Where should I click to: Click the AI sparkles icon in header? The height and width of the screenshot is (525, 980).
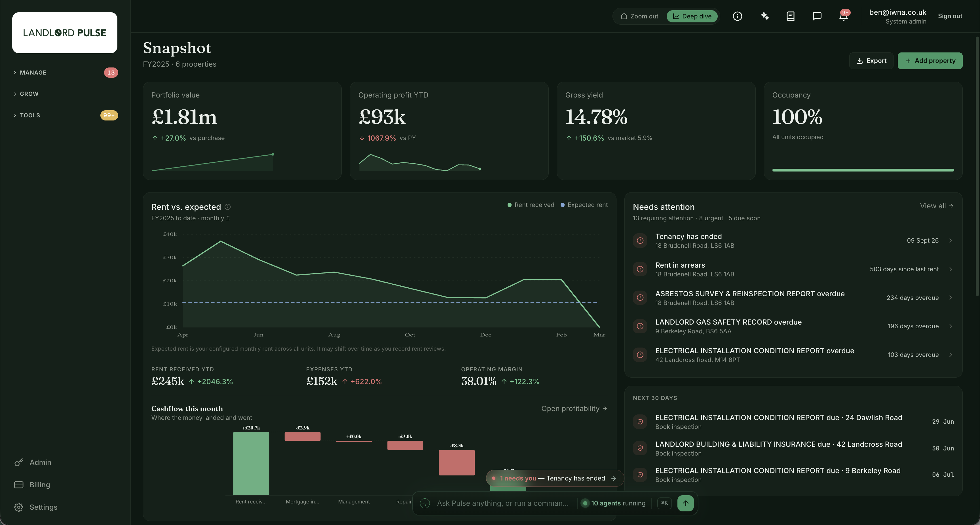point(765,16)
